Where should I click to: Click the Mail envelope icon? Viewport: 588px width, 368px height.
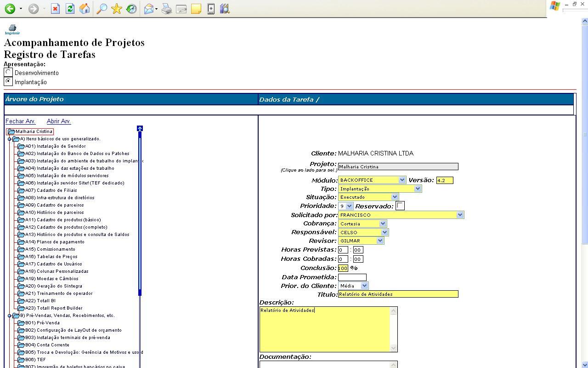(x=148, y=9)
